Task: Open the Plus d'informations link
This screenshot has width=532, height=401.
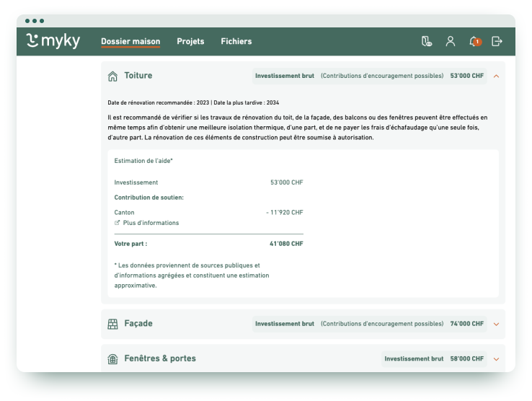Action: 151,223
